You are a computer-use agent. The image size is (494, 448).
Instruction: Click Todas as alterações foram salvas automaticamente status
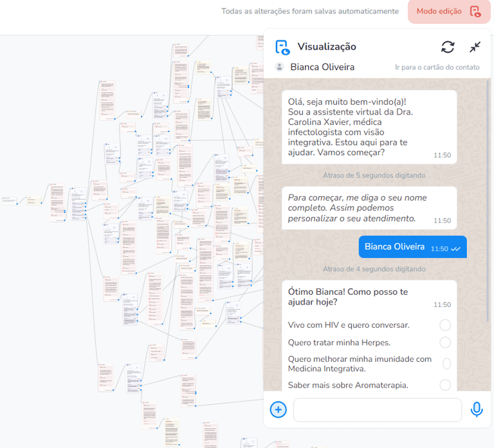click(310, 12)
